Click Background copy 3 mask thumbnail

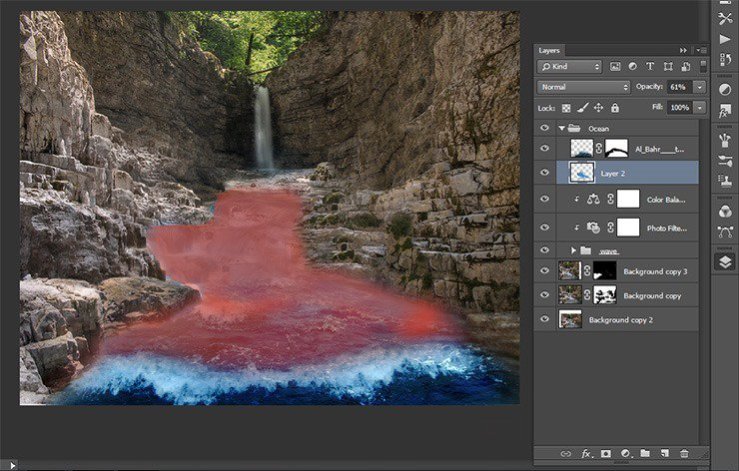tap(605, 271)
